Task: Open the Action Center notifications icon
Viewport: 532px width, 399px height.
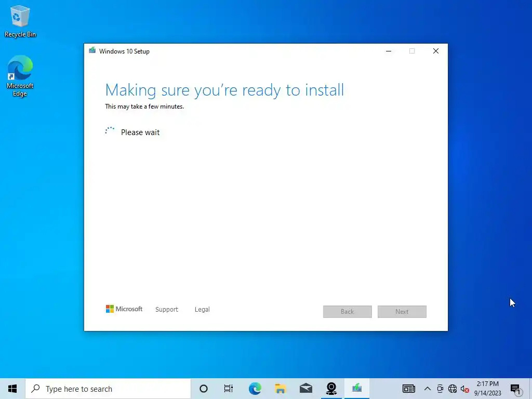Action: tap(516, 390)
